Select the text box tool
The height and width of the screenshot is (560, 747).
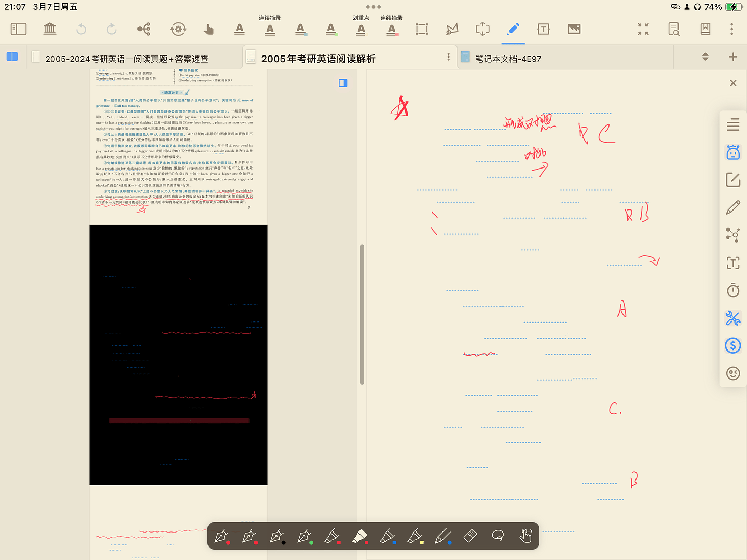pyautogui.click(x=544, y=29)
